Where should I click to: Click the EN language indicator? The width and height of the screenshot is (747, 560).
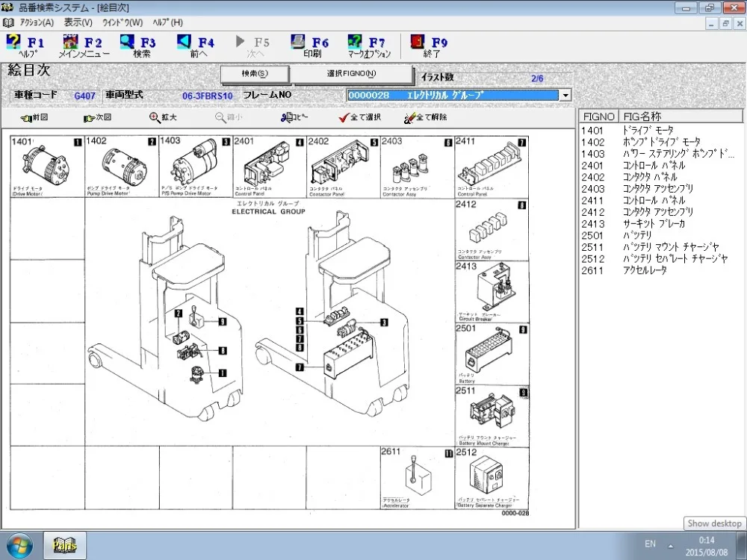pos(650,544)
